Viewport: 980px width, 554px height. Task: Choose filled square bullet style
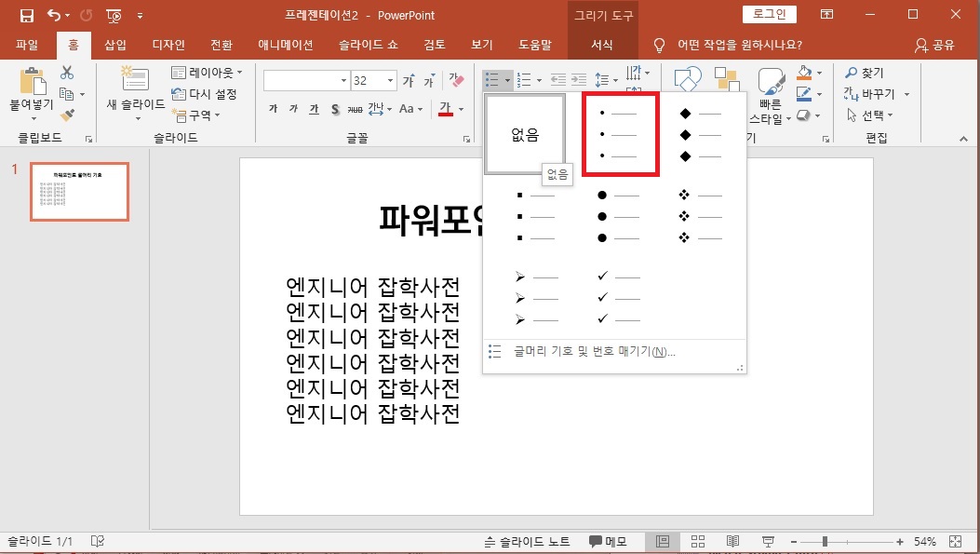pyautogui.click(x=538, y=216)
